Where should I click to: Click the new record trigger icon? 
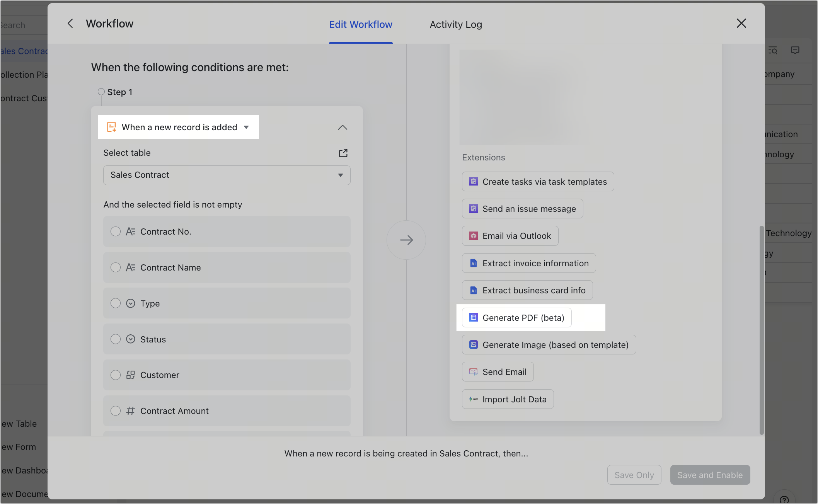[x=111, y=127]
